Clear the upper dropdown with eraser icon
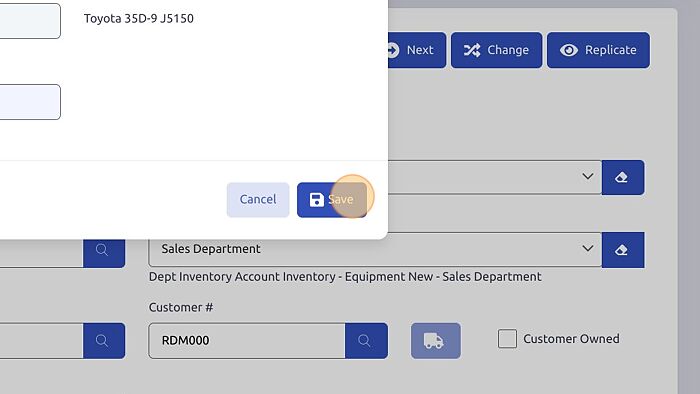This screenshot has height=394, width=700. pos(623,178)
